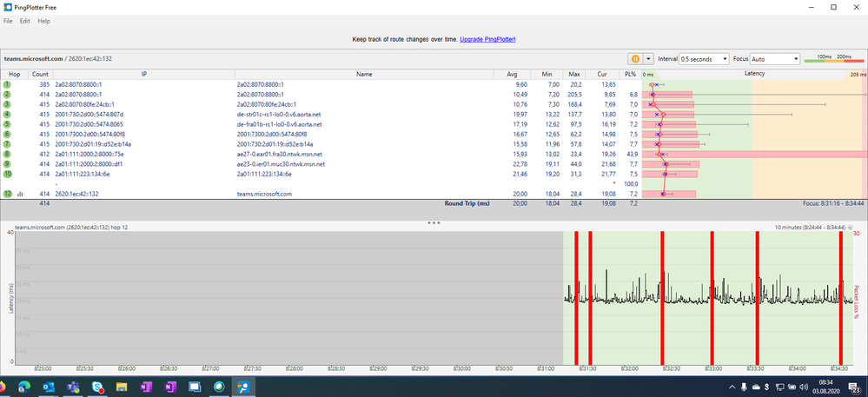Viewport: 868px width, 397px height.
Task: Open the Focus dropdown set to Auto
Action: click(x=775, y=59)
